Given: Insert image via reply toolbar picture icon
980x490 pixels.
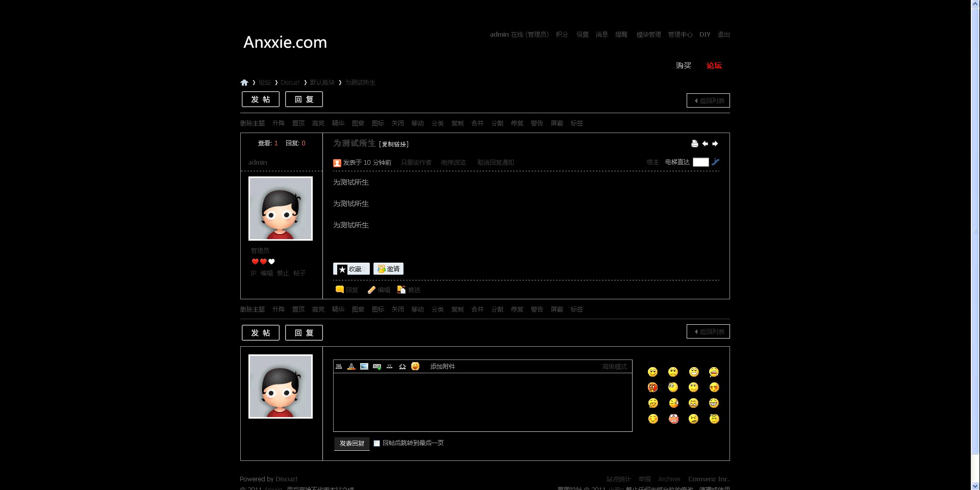Looking at the screenshot, I should click(364, 366).
